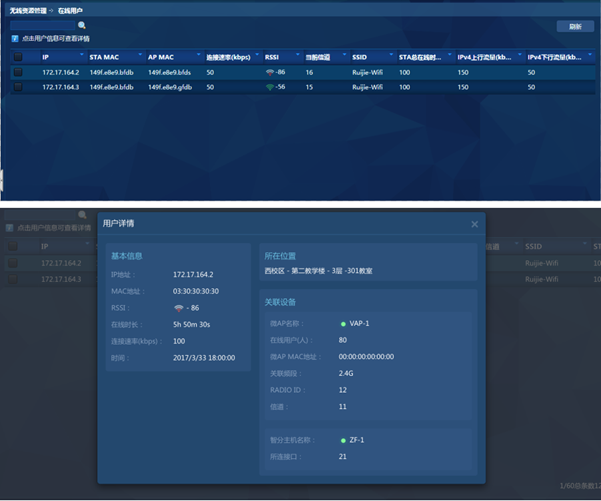The image size is (601, 501).
Task: Sort by the STA MAC column header
Action: pyautogui.click(x=104, y=57)
